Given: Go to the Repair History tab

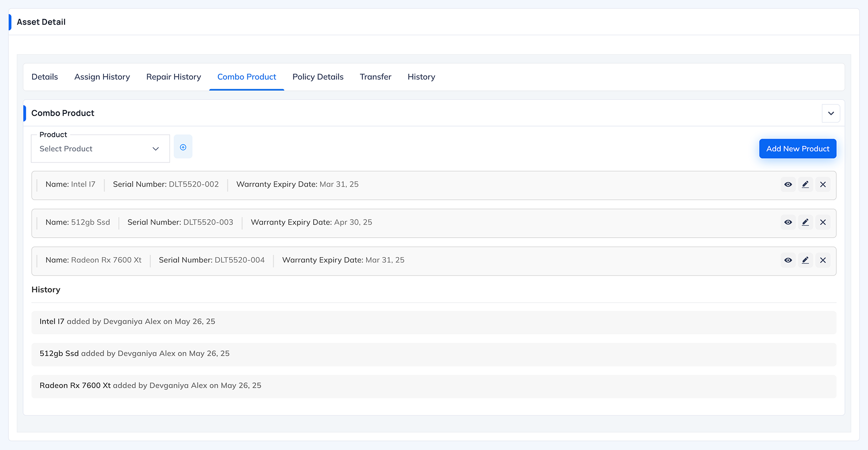Looking at the screenshot, I should pos(174,77).
